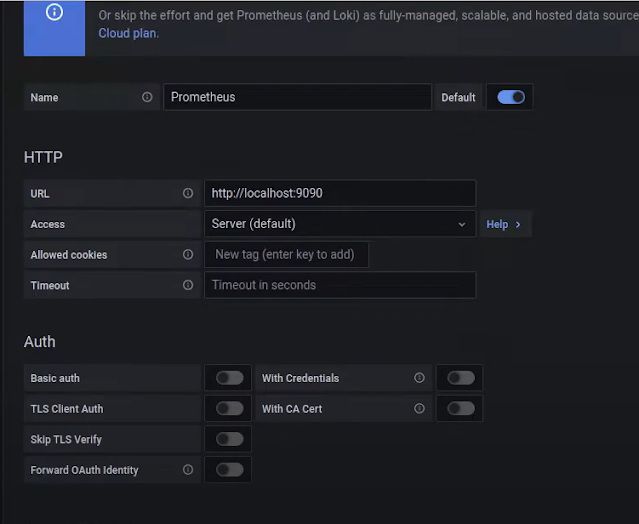Expand the Access Help section
639x524 pixels.
tap(504, 224)
